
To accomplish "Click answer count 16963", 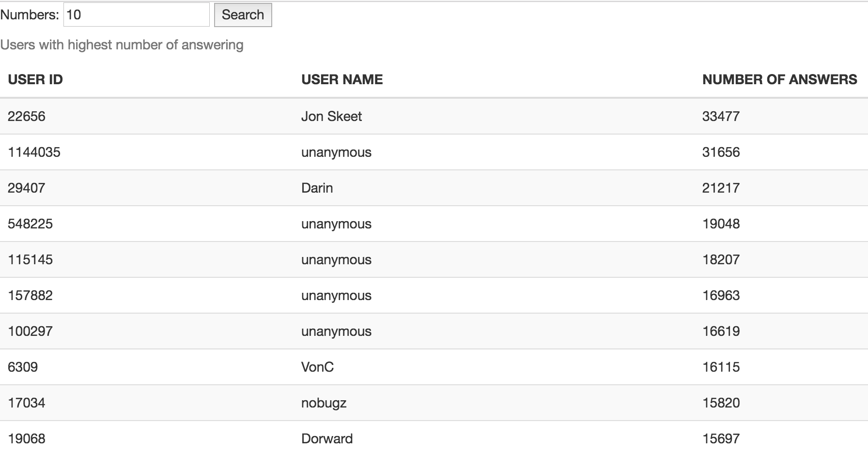I will 721,295.
